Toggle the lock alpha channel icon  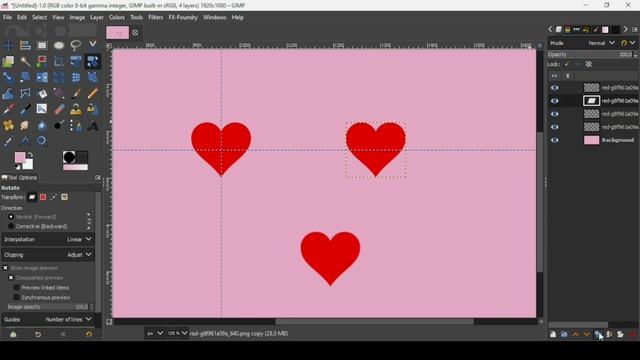point(589,64)
